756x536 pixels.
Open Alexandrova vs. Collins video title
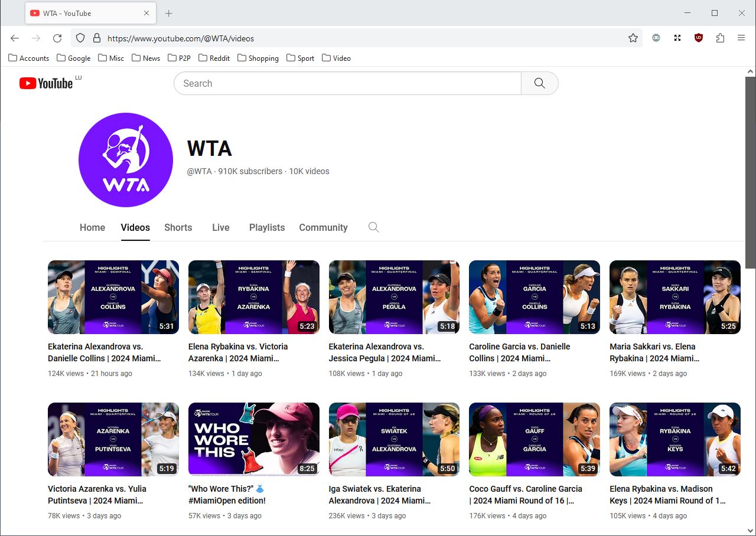[x=105, y=352]
